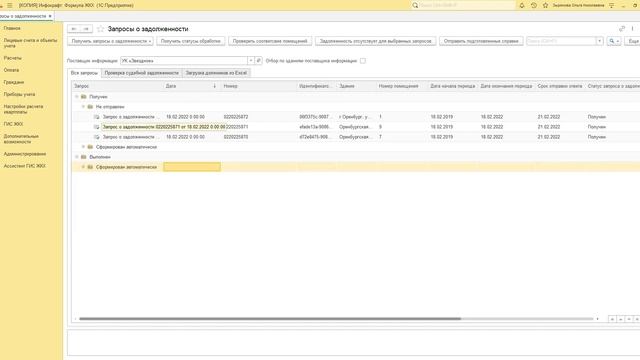
Task: Click the global search magnifier icon
Action: click(415, 5)
